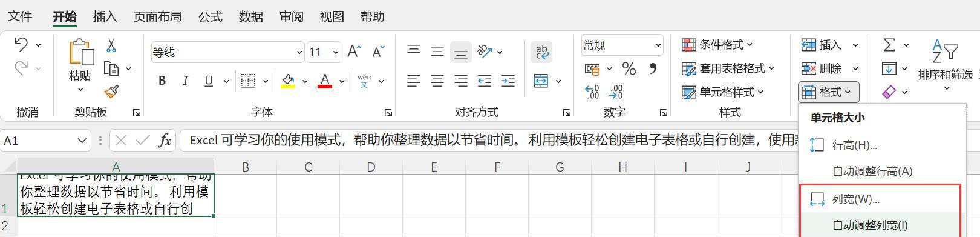Screen dimensions: 980x237
Task: Click the Increase Decimal icon
Action: [x=592, y=92]
